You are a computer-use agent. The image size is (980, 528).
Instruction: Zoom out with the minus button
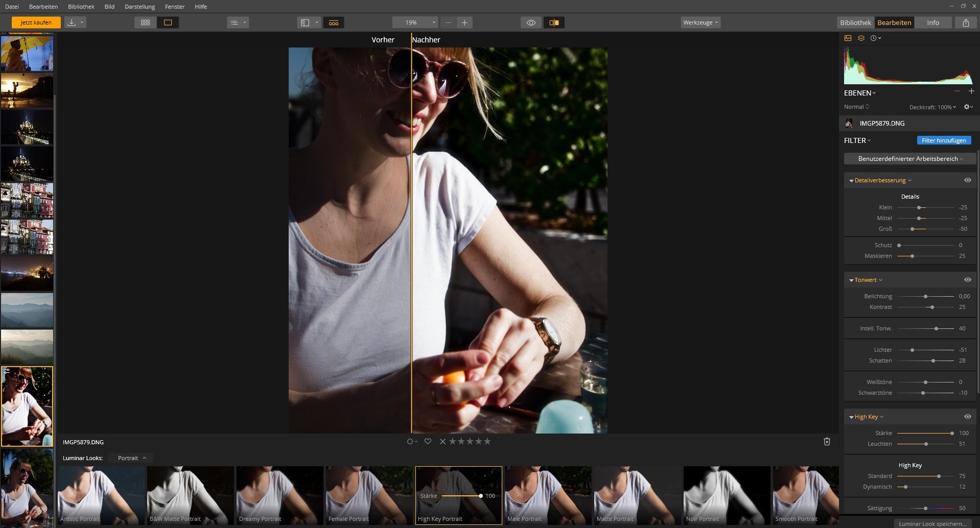click(x=448, y=22)
